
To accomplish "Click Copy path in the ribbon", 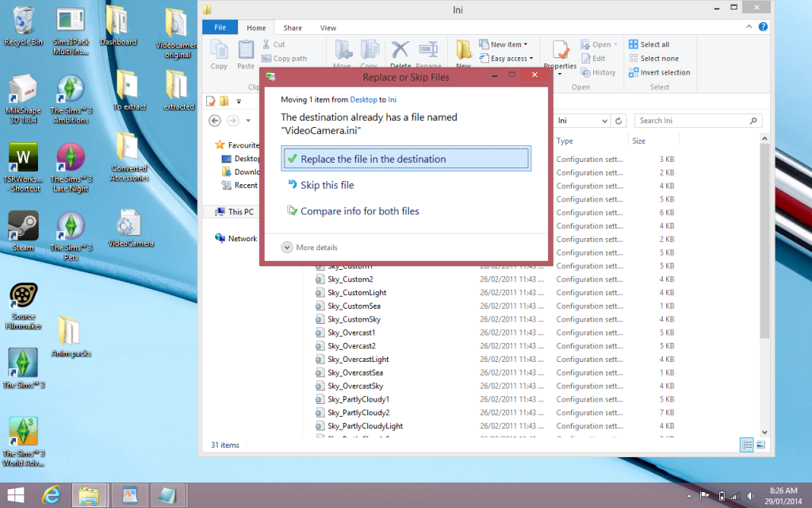I will [285, 59].
